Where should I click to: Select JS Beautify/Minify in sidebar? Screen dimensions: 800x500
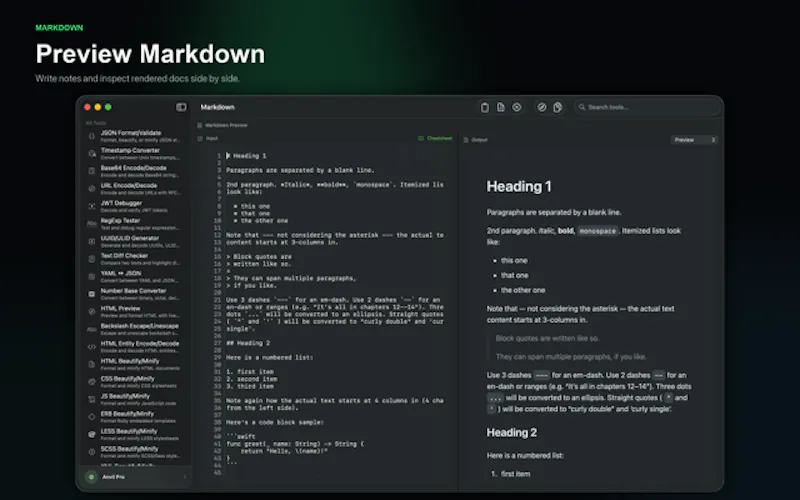click(134, 399)
